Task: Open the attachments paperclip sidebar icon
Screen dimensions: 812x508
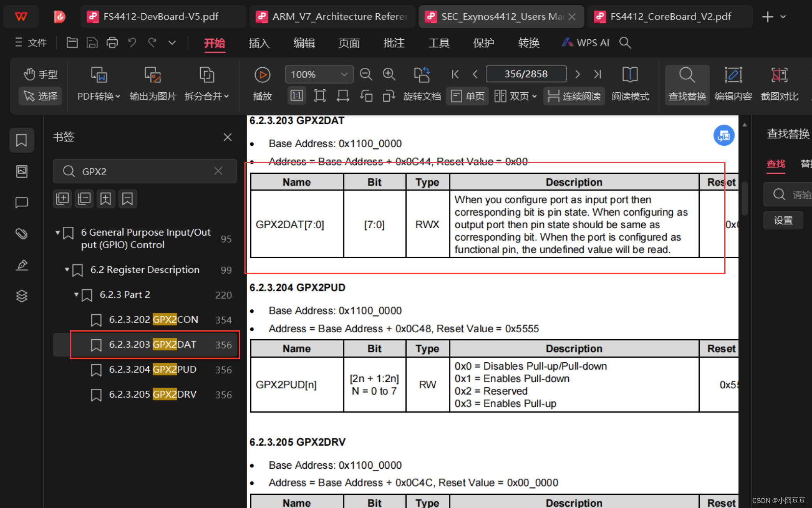Action: 21,233
